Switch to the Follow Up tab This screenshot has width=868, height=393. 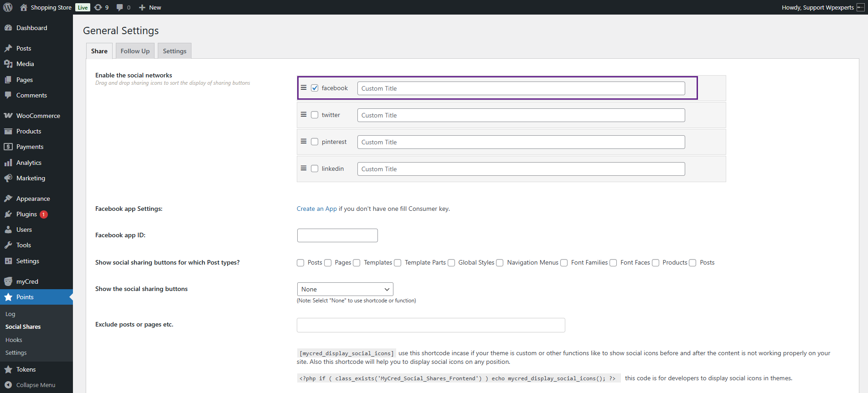135,51
